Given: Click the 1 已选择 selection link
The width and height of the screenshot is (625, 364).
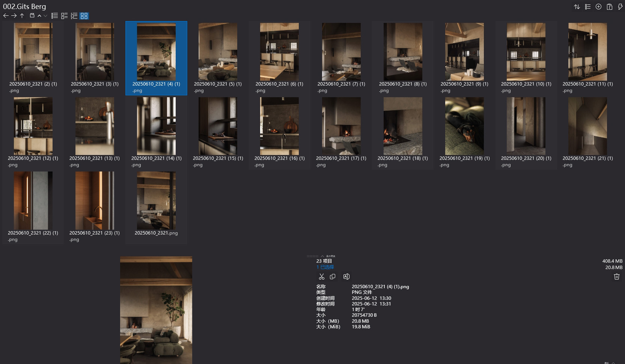Looking at the screenshot, I should pos(325,267).
